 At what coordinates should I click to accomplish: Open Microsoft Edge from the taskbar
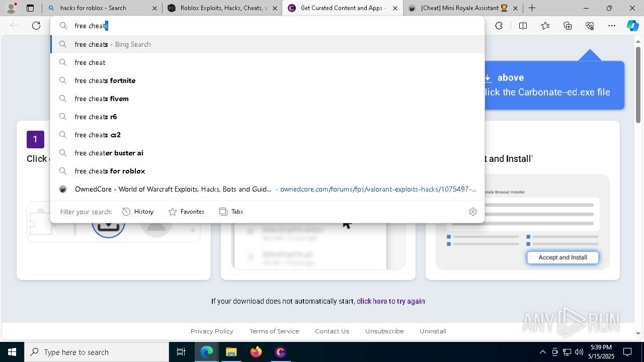tap(207, 352)
